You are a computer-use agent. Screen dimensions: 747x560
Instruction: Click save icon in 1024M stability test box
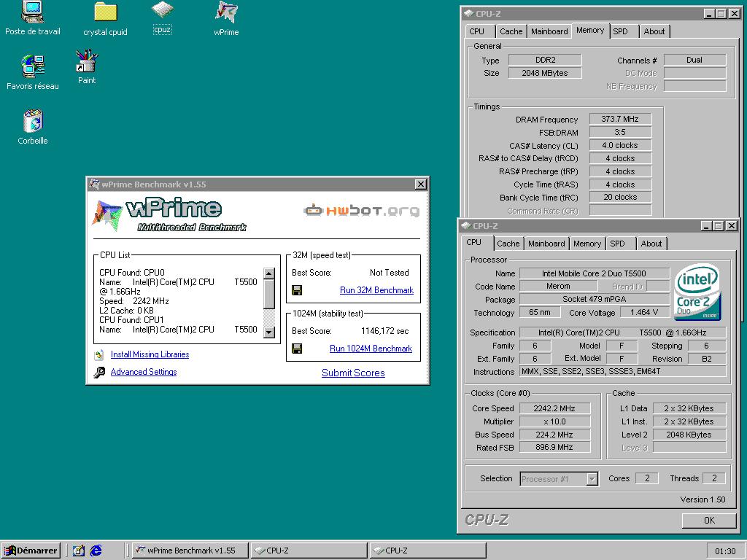click(x=297, y=349)
